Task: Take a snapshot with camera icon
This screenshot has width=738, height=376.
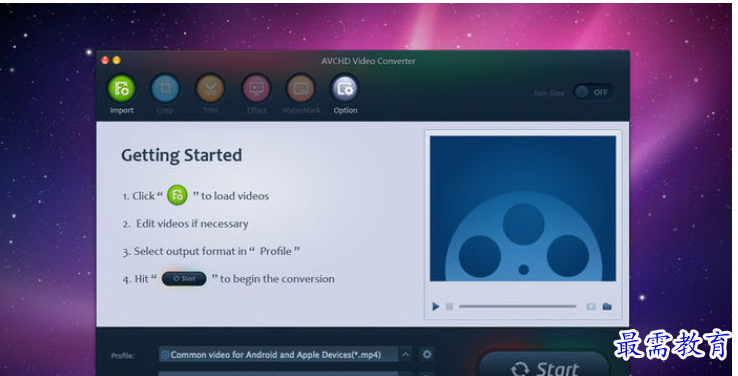Action: [x=591, y=307]
